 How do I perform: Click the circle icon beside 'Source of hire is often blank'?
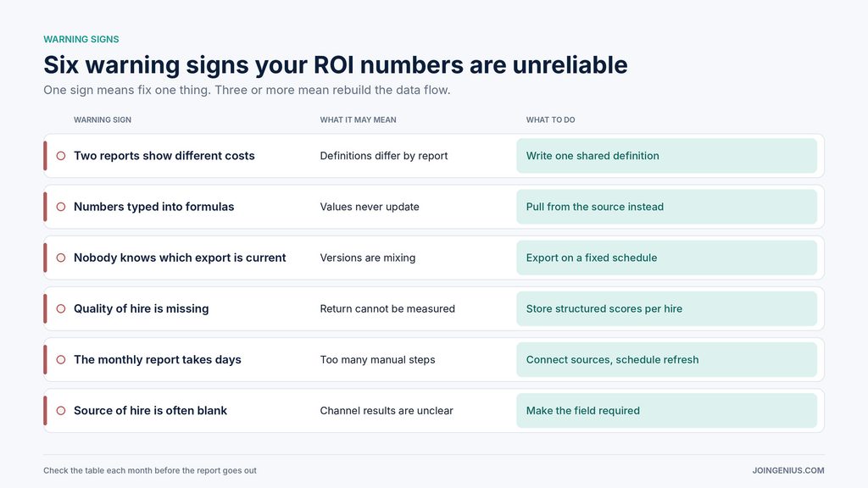click(x=61, y=411)
